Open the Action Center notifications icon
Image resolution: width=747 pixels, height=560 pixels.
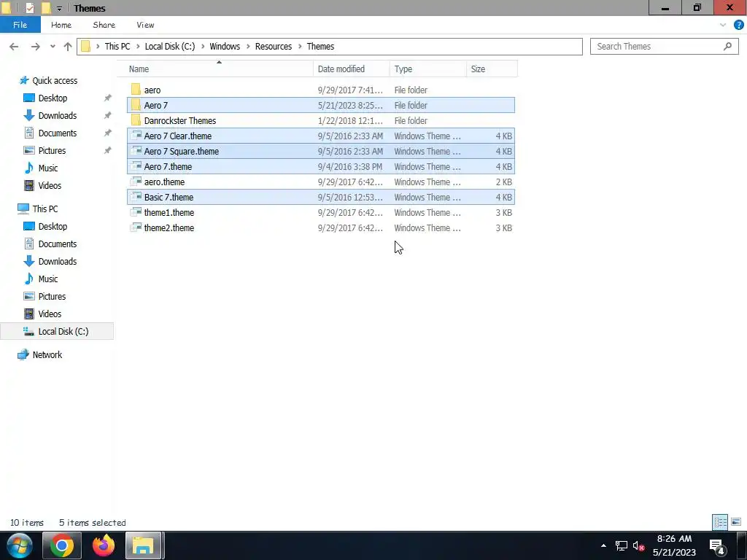pyautogui.click(x=717, y=546)
